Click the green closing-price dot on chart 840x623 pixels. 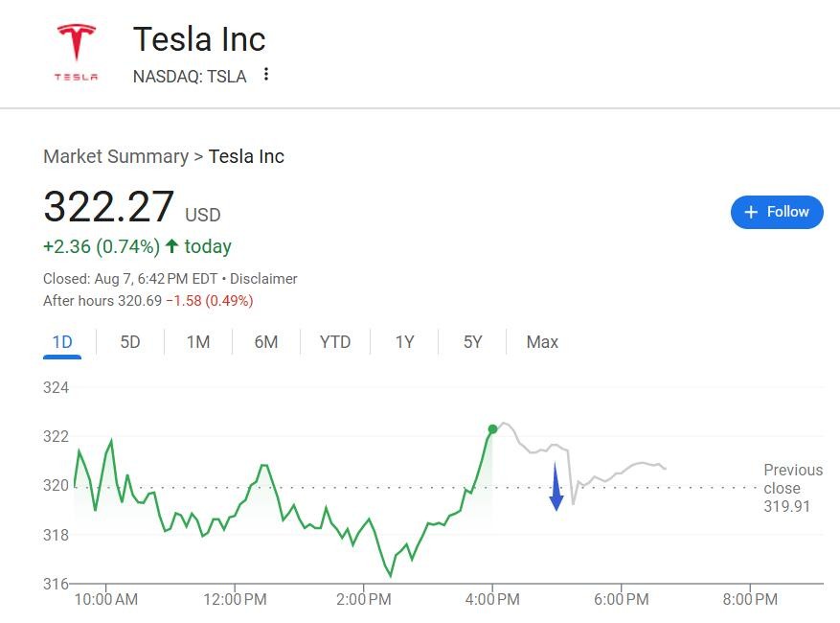pos(492,429)
